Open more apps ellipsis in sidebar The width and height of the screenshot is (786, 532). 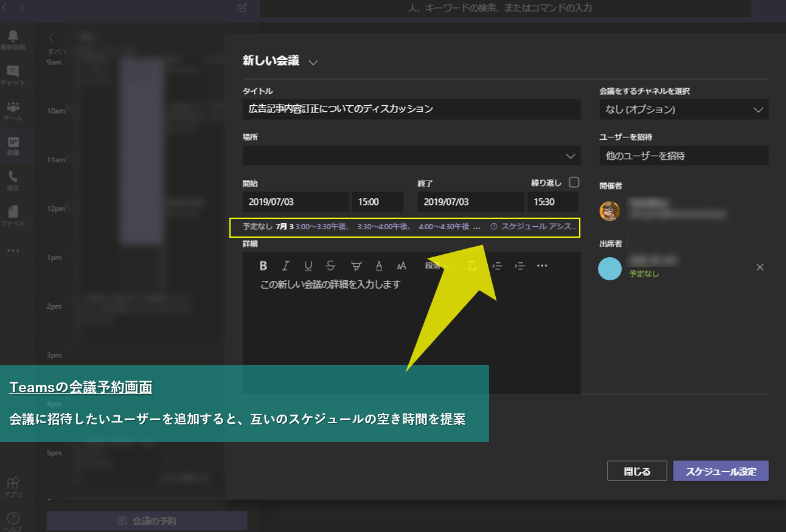13,250
